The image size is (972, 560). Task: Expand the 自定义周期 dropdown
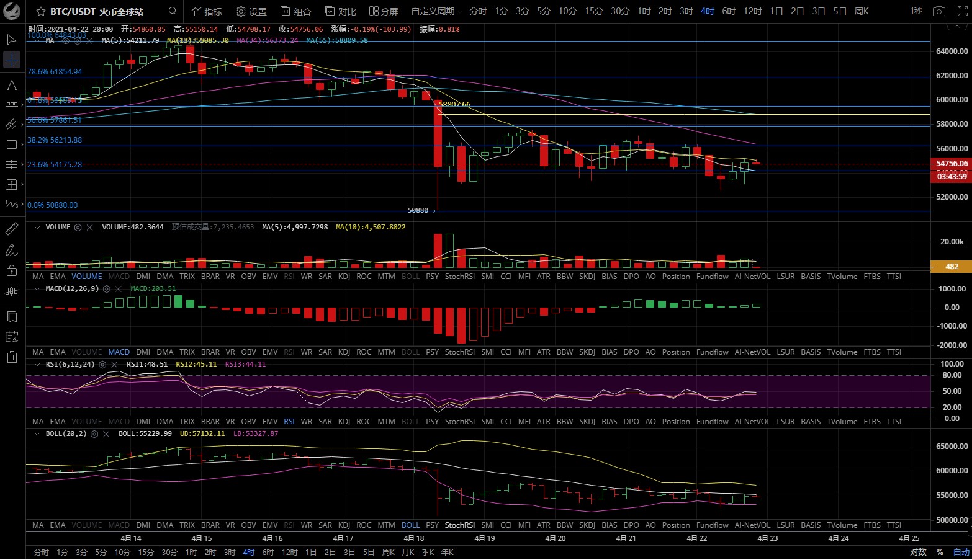coord(436,11)
